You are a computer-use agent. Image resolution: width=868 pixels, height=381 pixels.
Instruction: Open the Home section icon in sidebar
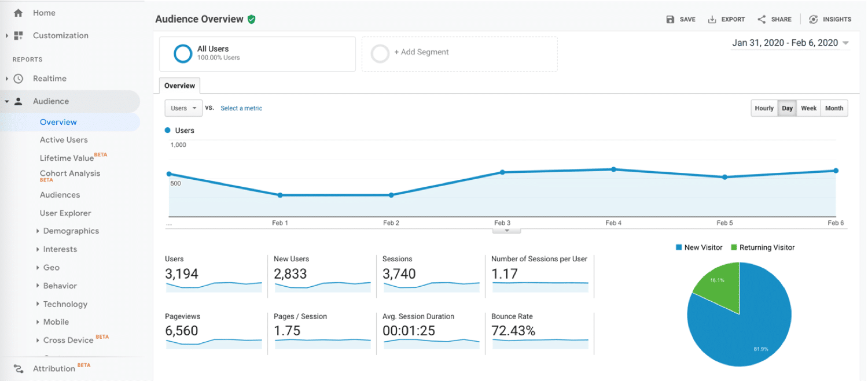pyautogui.click(x=17, y=12)
